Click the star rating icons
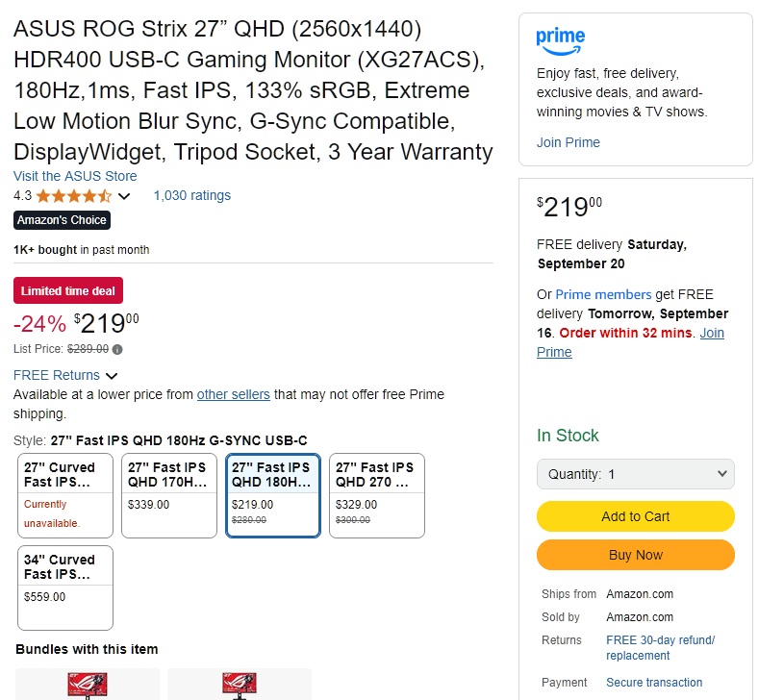The height and width of the screenshot is (700, 758). point(74,196)
